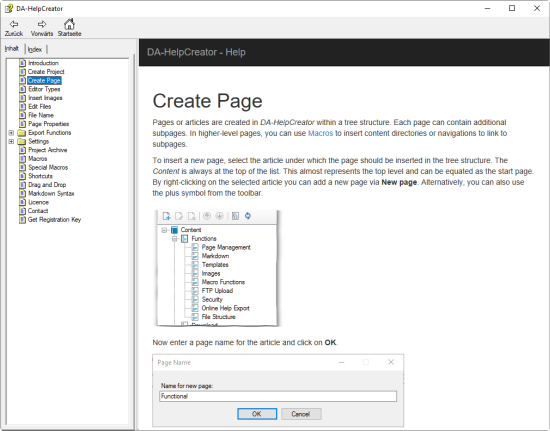Click Online Help Export in embedded tree
Screen dimensions: 550x431
click(225, 308)
